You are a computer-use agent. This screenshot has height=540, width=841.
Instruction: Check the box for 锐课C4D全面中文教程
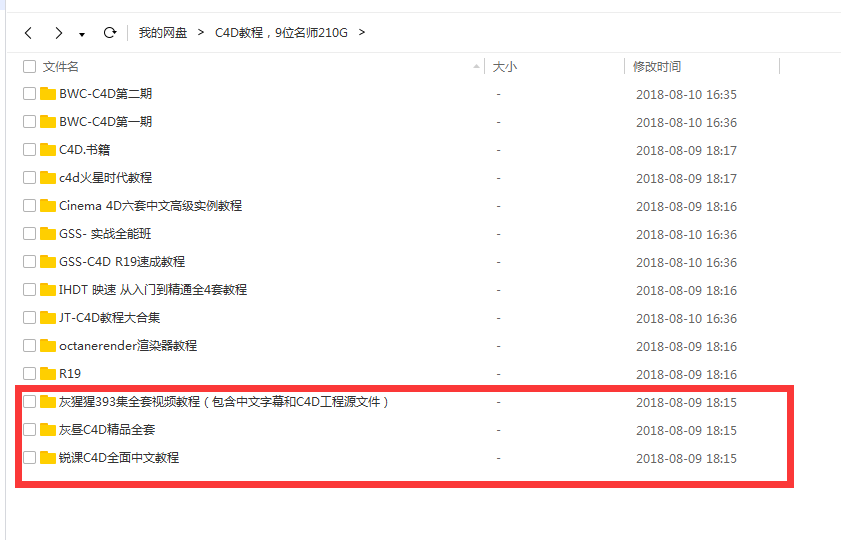click(29, 457)
